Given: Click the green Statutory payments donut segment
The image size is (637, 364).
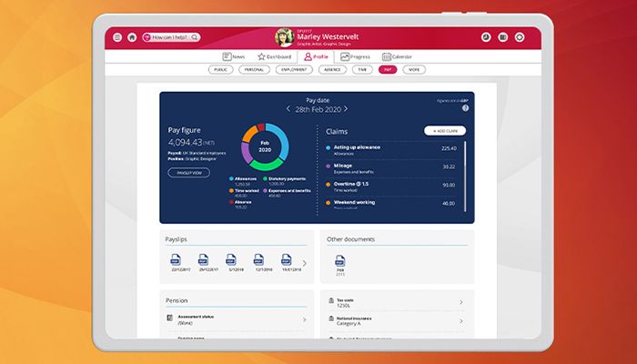Looking at the screenshot, I should click(x=267, y=164).
